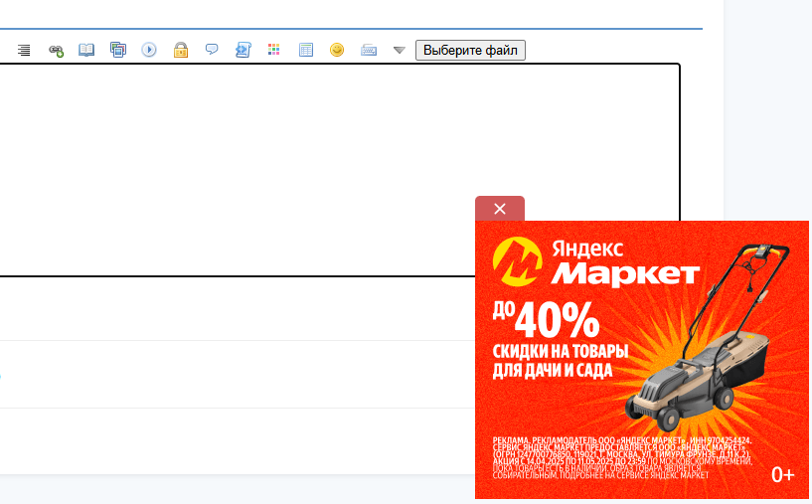Close the Яндекс Маркет ad
This screenshot has height=504, width=812.
point(500,209)
